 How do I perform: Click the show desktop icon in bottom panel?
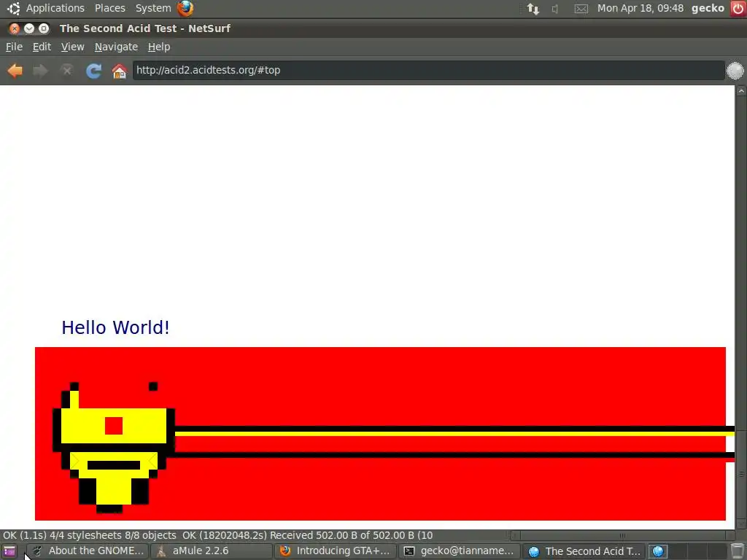click(9, 551)
